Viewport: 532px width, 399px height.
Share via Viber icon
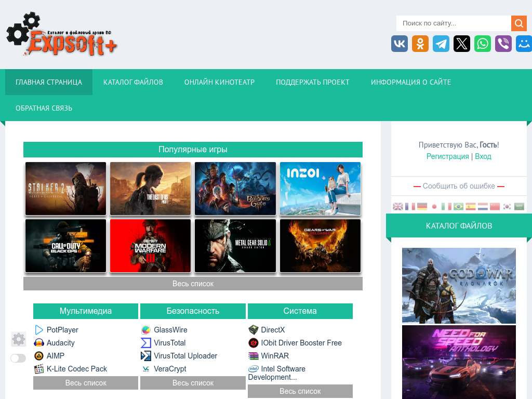pyautogui.click(x=503, y=44)
